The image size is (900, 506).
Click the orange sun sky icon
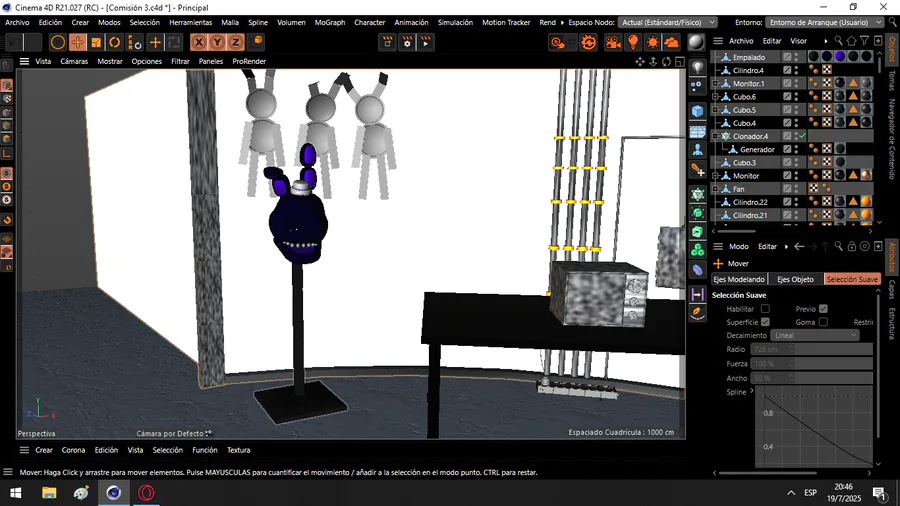[653, 42]
